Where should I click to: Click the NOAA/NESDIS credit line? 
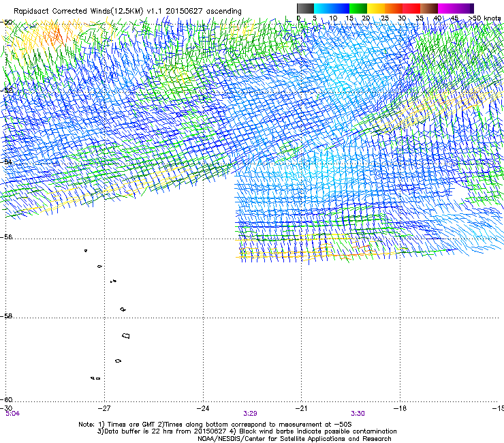point(294,439)
